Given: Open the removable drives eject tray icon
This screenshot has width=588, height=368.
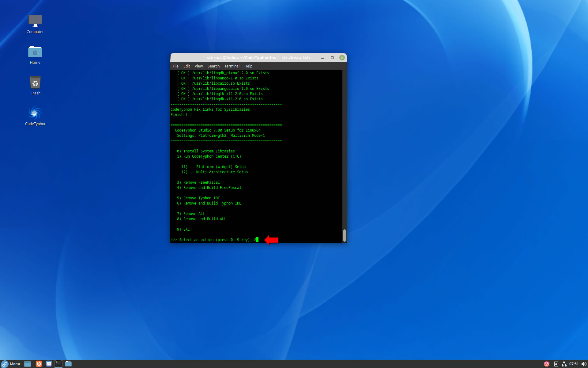Looking at the screenshot, I should pos(556,364).
